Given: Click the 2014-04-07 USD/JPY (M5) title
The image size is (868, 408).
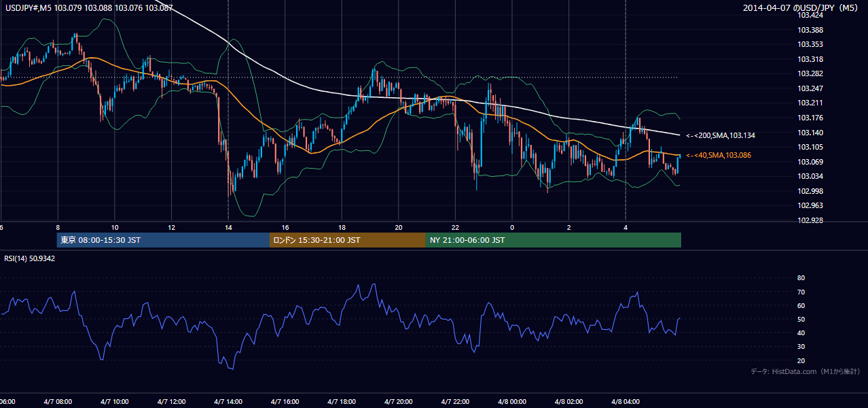Looking at the screenshot, I should [801, 8].
